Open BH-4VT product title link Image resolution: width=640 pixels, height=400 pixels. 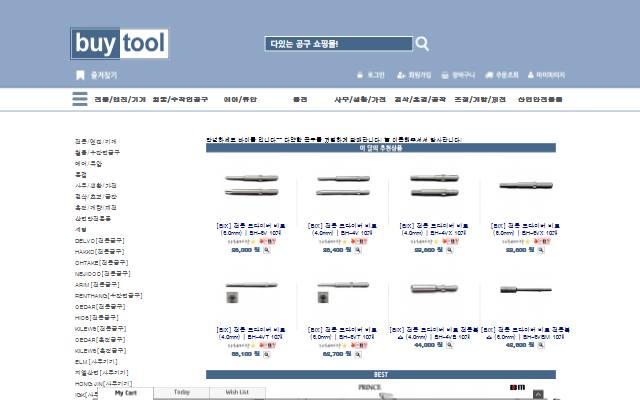coord(251,333)
